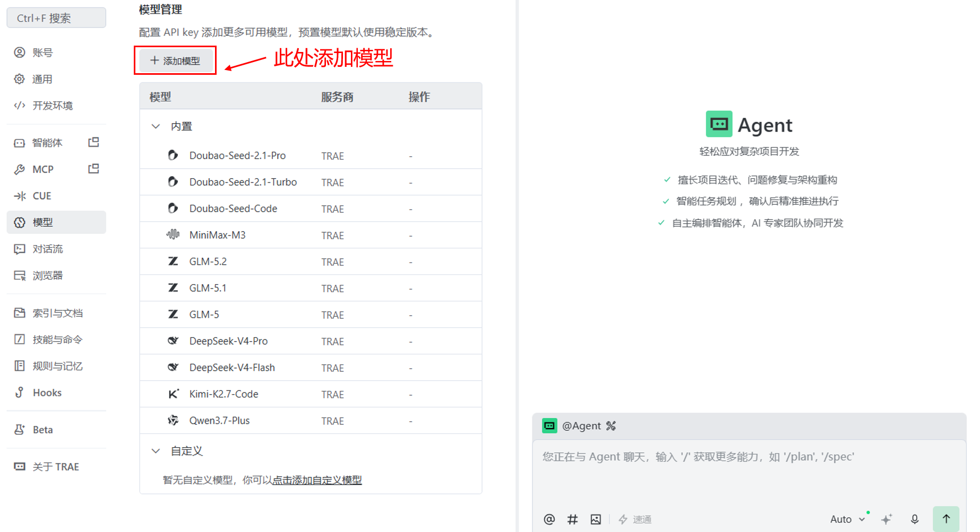The height and width of the screenshot is (532, 980).
Task: Open the 智能体 settings page
Action: (x=47, y=143)
